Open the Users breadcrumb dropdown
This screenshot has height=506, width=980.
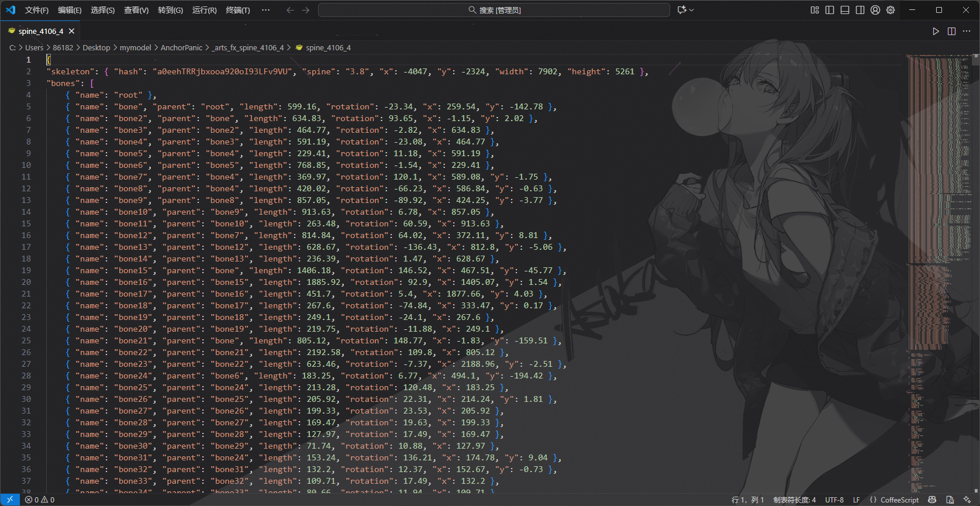point(34,48)
